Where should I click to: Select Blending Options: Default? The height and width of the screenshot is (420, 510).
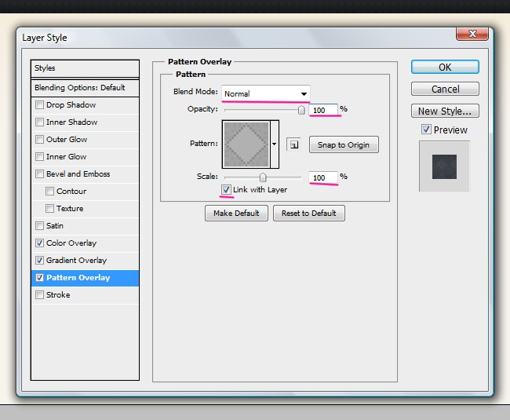[85, 87]
